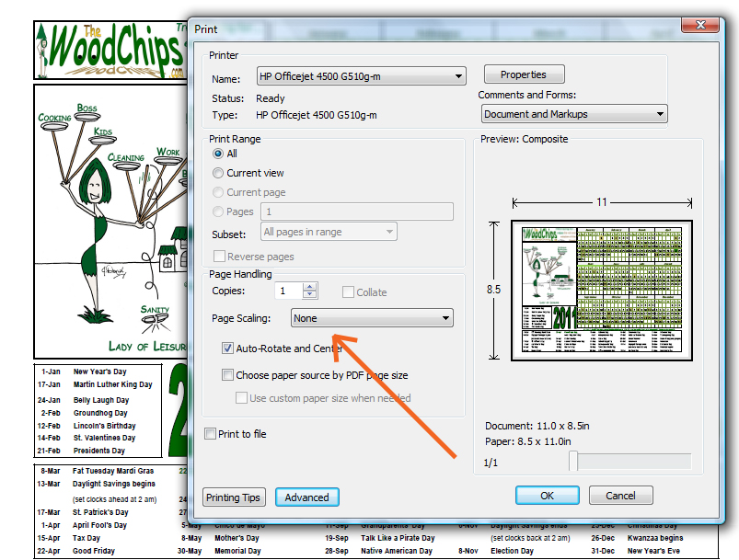The height and width of the screenshot is (560, 739).
Task: Click "Kwanzaa begins" entry in document
Action: [655, 538]
